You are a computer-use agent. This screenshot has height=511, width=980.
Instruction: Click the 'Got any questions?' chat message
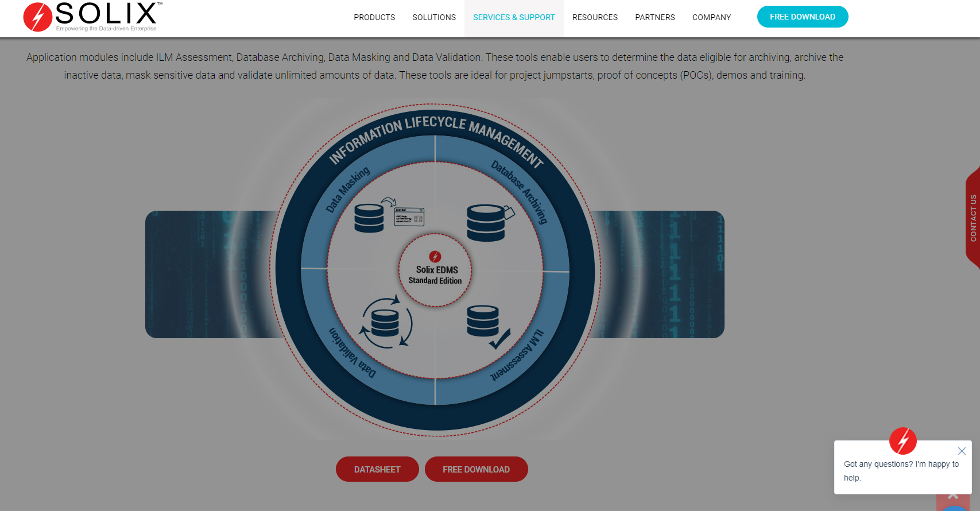[901, 471]
